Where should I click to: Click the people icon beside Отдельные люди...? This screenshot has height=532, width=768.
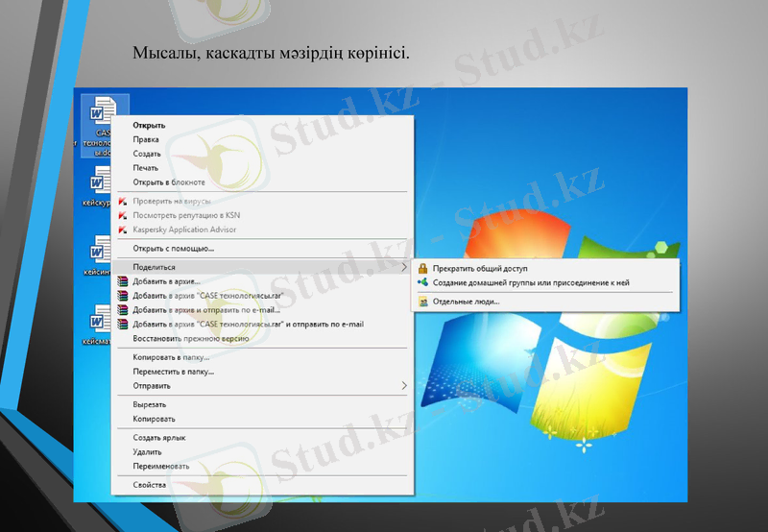pos(423,302)
